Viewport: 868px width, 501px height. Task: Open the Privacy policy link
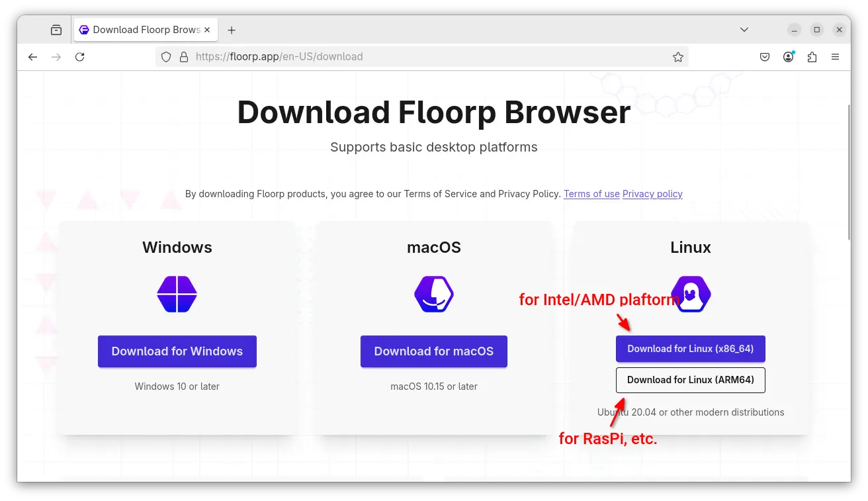pyautogui.click(x=652, y=194)
